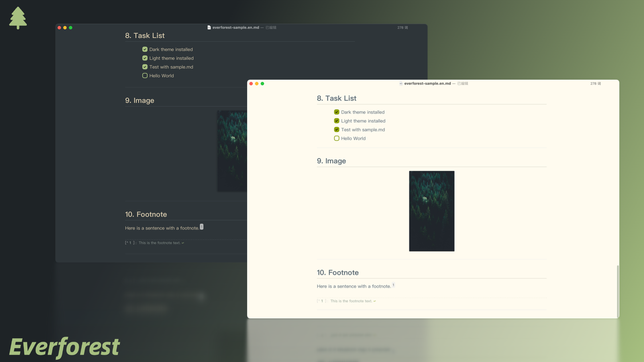Uncheck Dark theme installed in the dark window
This screenshot has width=644, height=362.
pos(145,49)
